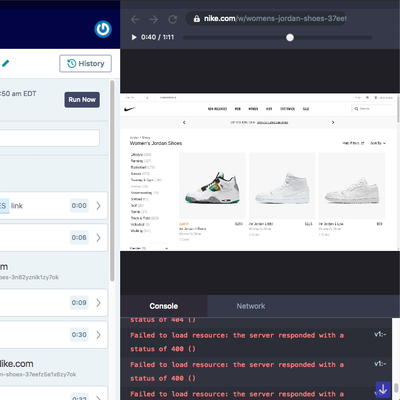400x400 pixels.
Task: Click the blue power logo icon
Action: coord(103,29)
